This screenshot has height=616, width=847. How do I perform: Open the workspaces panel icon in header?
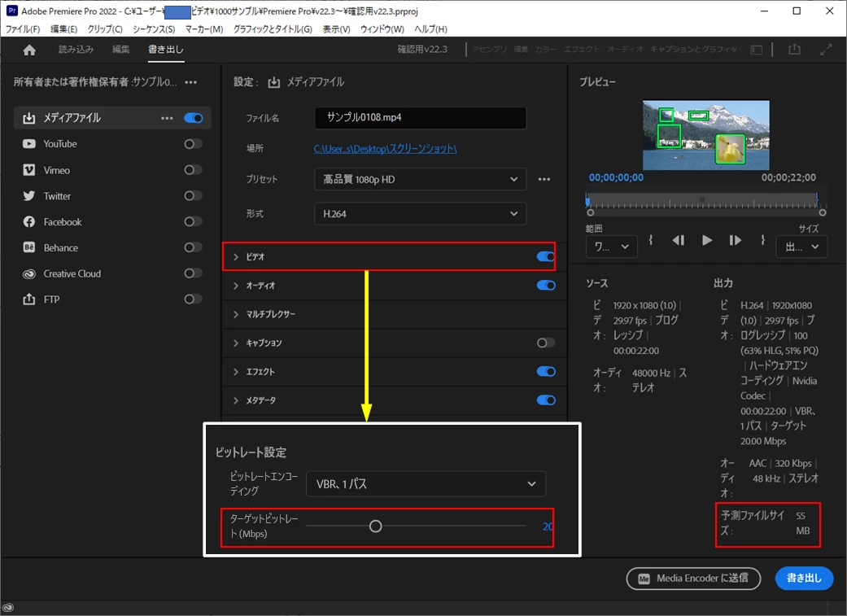pos(756,50)
